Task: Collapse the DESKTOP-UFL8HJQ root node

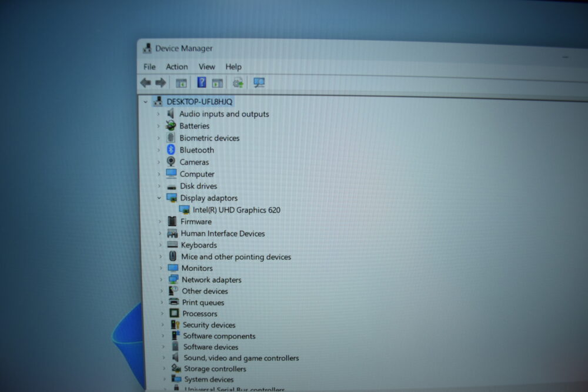Action: click(145, 102)
